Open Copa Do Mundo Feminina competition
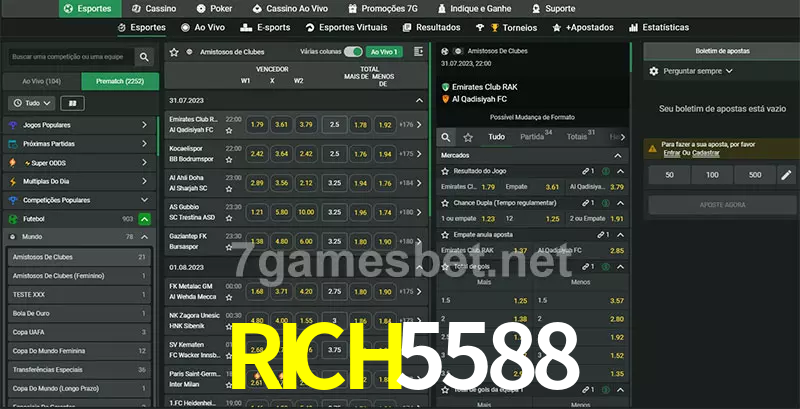The height and width of the screenshot is (409, 800). [x=79, y=351]
